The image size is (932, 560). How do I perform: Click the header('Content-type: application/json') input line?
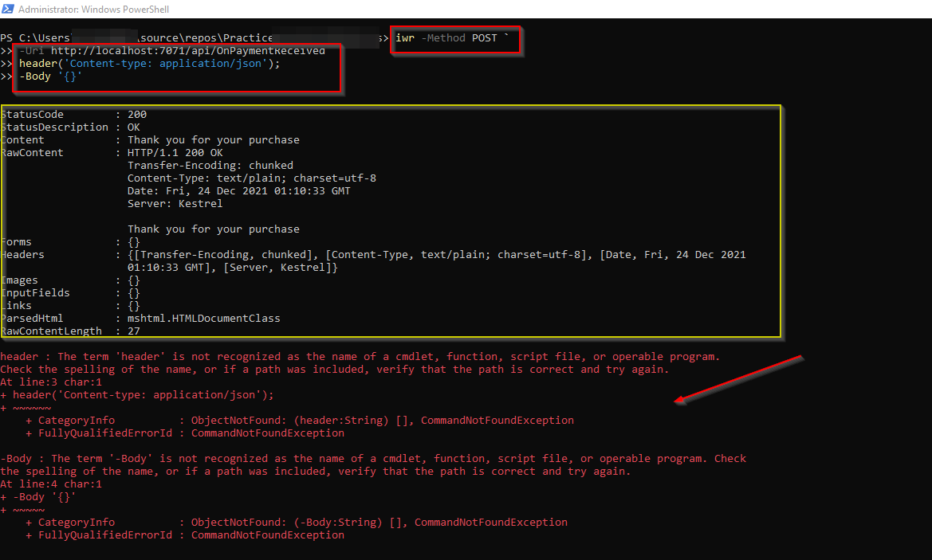tap(149, 64)
